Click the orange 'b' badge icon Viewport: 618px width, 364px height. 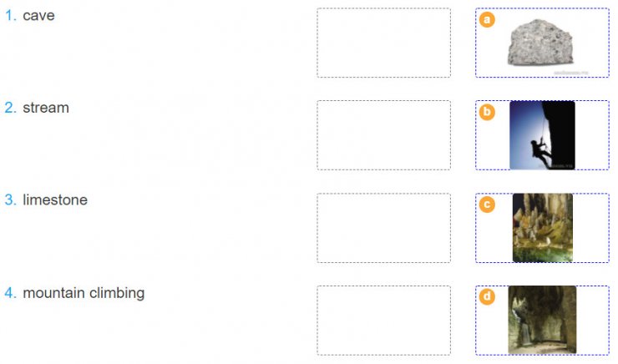[487, 112]
